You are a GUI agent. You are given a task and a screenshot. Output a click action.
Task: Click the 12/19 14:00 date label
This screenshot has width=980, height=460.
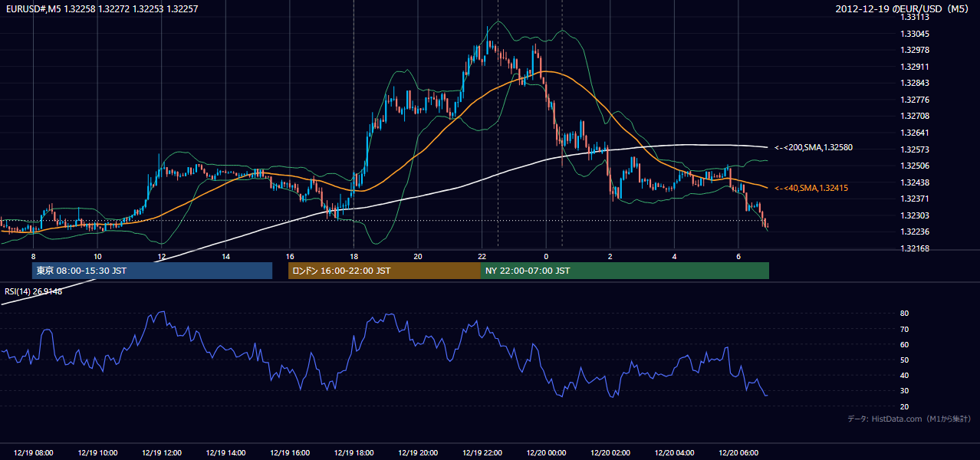pyautogui.click(x=226, y=452)
